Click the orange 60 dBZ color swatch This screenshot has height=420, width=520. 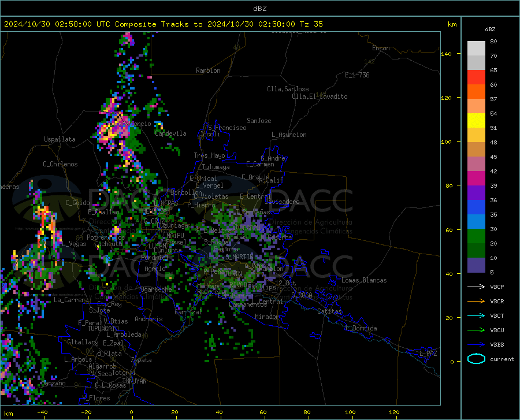[x=476, y=91]
